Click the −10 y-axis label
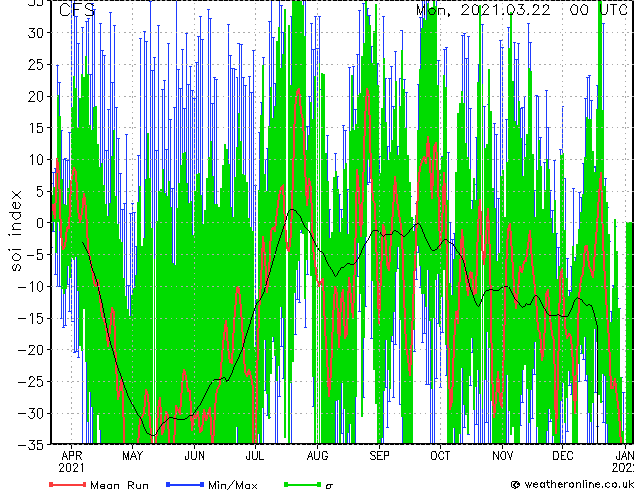634x490 pixels. click(x=31, y=286)
